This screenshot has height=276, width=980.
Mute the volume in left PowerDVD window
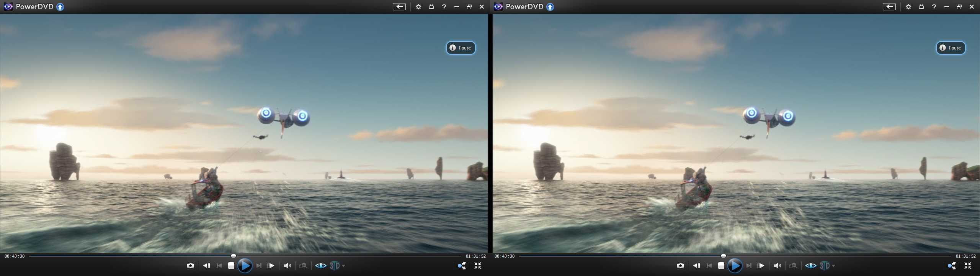pos(287,265)
